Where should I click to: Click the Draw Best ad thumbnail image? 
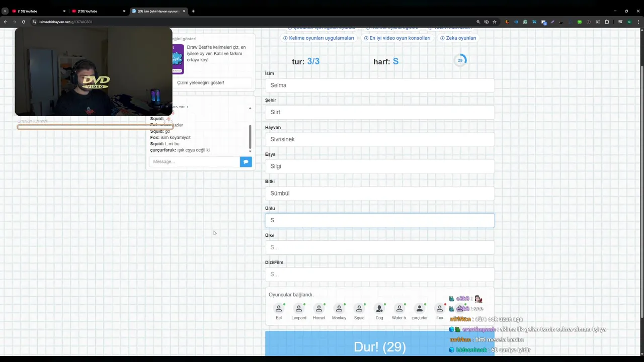click(x=178, y=59)
